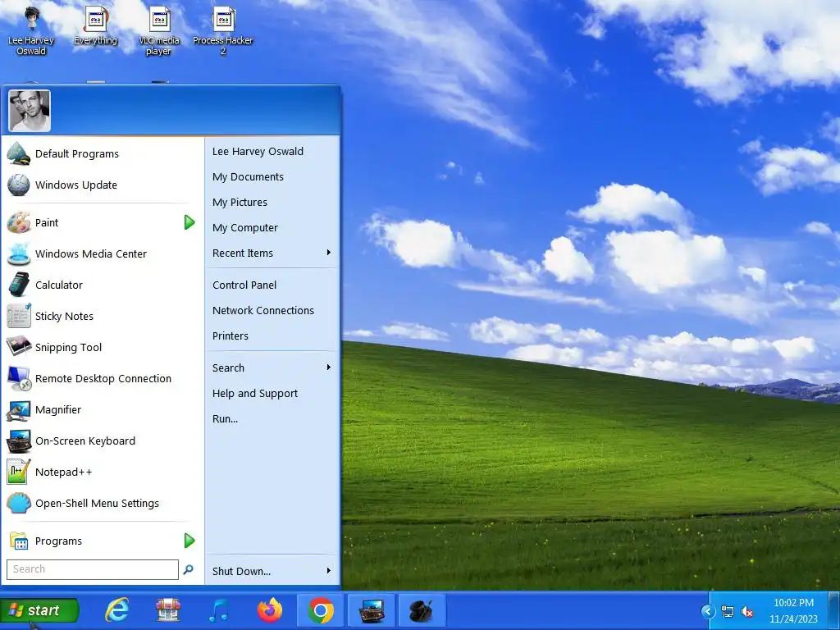Open the music note app on taskbar

tap(218, 610)
